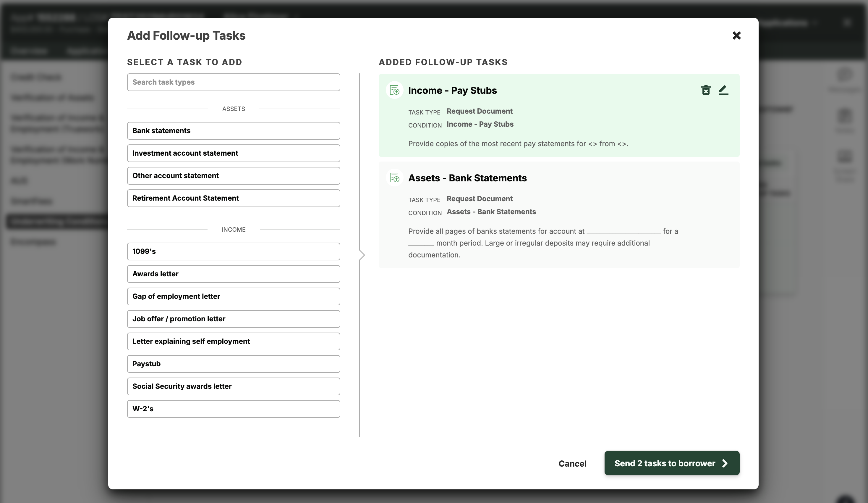
Task: Add the Letter explaining self employment task
Action: pos(233,341)
